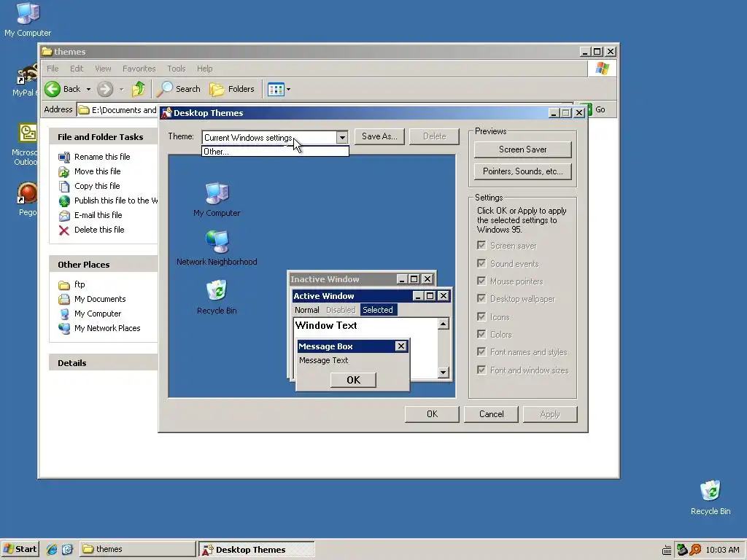Launch Internet Explorer from Quick Launch
The width and height of the screenshot is (747, 560).
52,549
